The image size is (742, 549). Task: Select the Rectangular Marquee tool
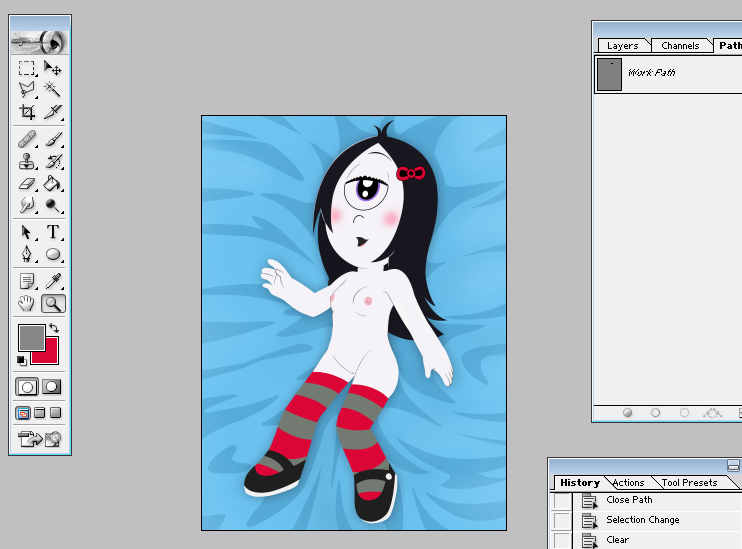pyautogui.click(x=27, y=68)
